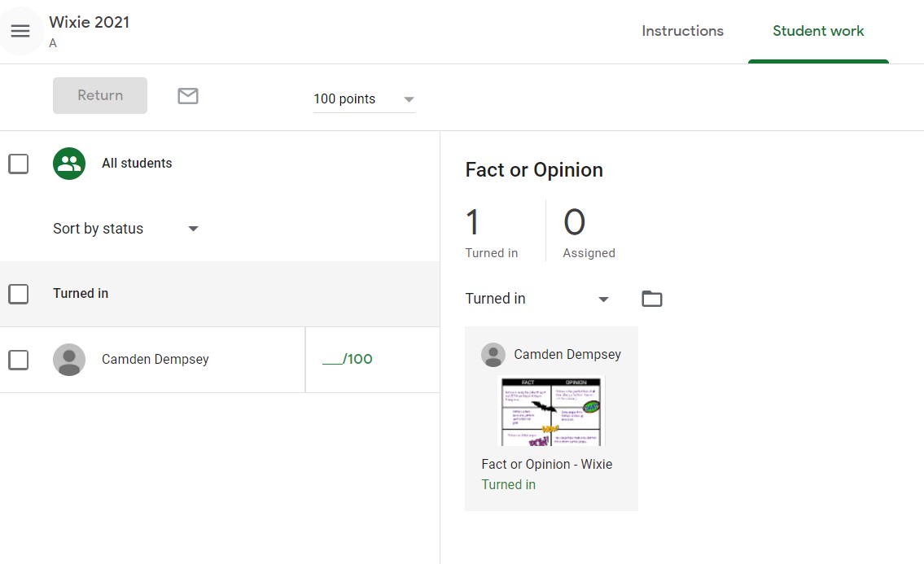This screenshot has width=924, height=564.
Task: Open the Drive folder icon
Action: pos(651,299)
